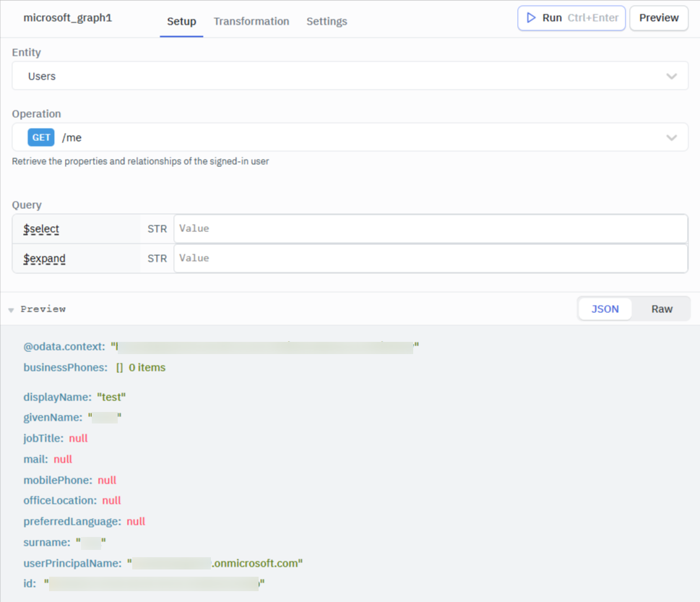
Task: Expand the businessPhones array
Action: click(119, 368)
